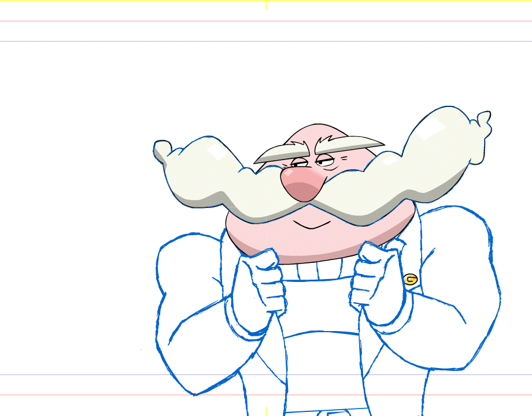Click the character's bald head top
The image size is (532, 416).
(x=316, y=132)
